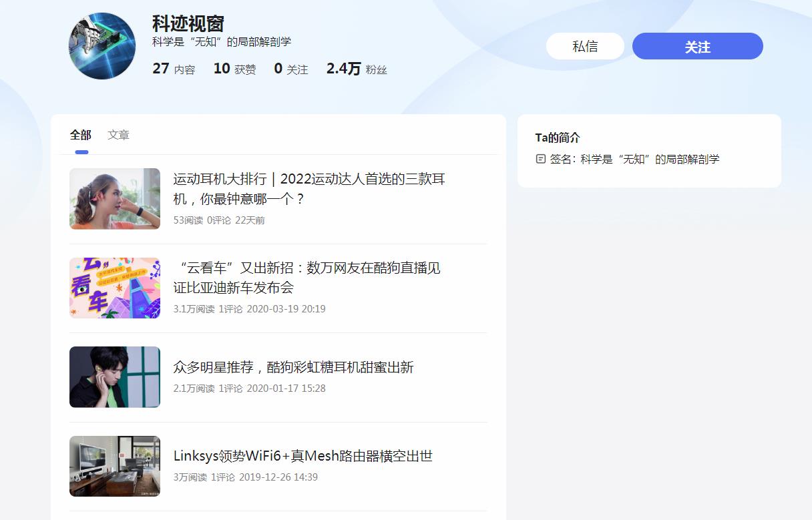Open the 运动耳机大排行 article title

(309, 189)
